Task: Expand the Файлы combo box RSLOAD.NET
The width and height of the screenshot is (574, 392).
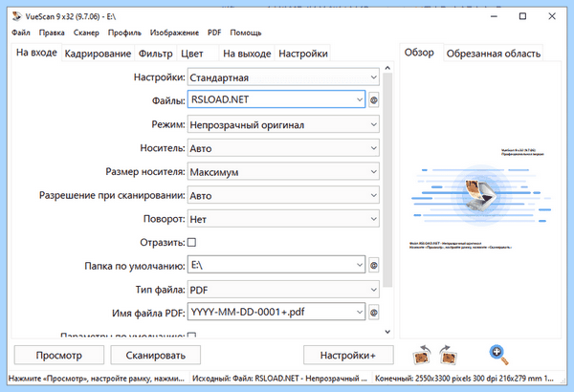Action: click(276, 99)
